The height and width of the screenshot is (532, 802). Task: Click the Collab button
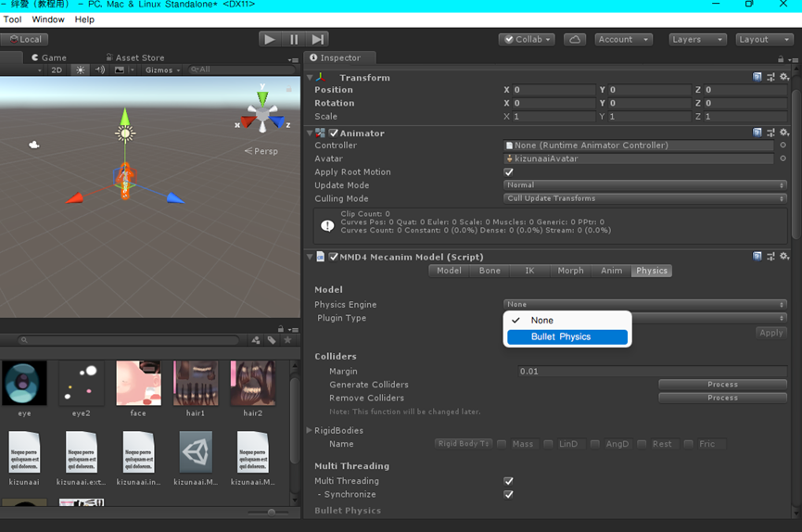point(527,40)
